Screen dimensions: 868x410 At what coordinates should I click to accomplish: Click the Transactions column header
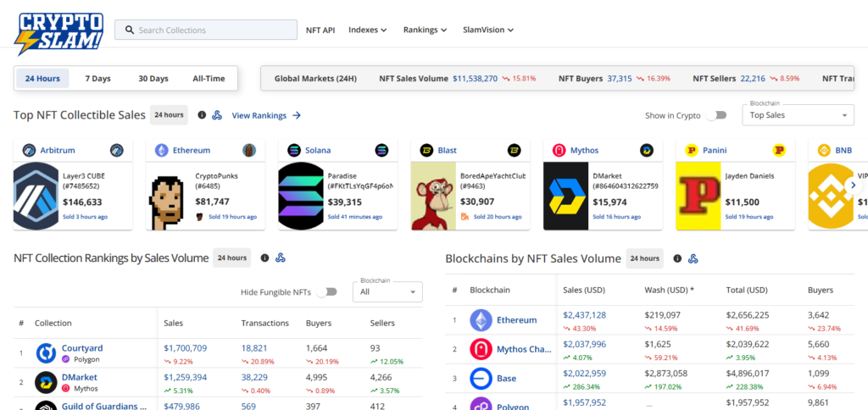(265, 323)
